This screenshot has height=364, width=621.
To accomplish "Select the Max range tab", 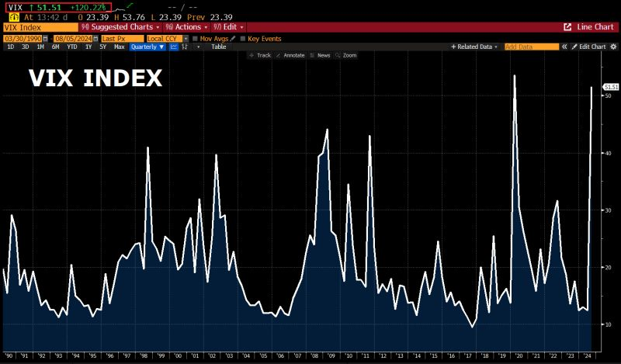I will click(x=120, y=47).
